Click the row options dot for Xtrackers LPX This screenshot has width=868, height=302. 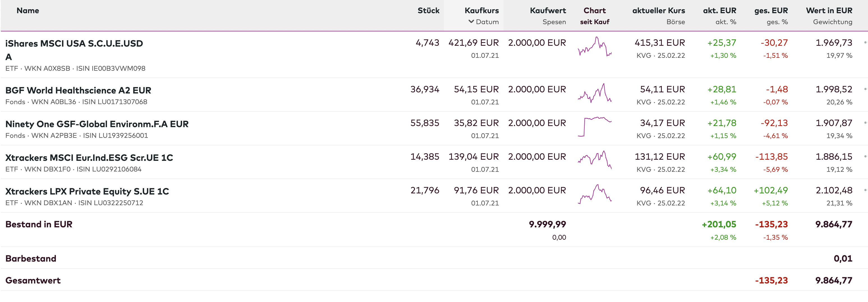[865, 191]
